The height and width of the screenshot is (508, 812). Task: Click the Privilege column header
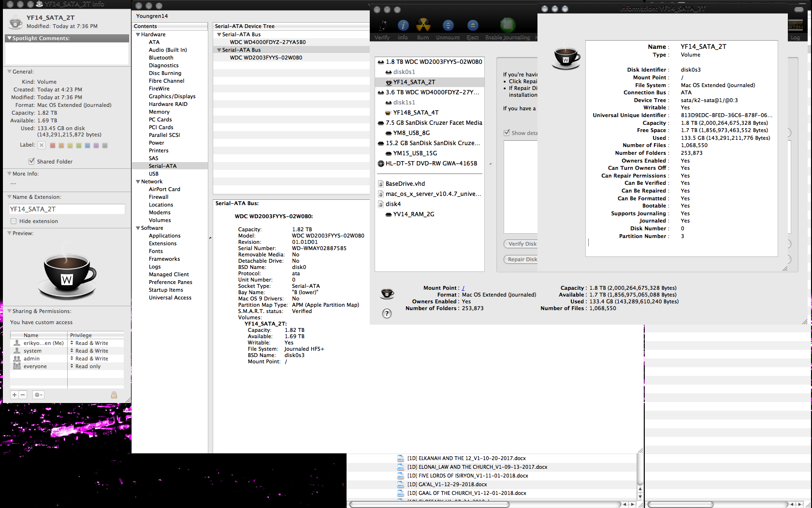pos(96,335)
